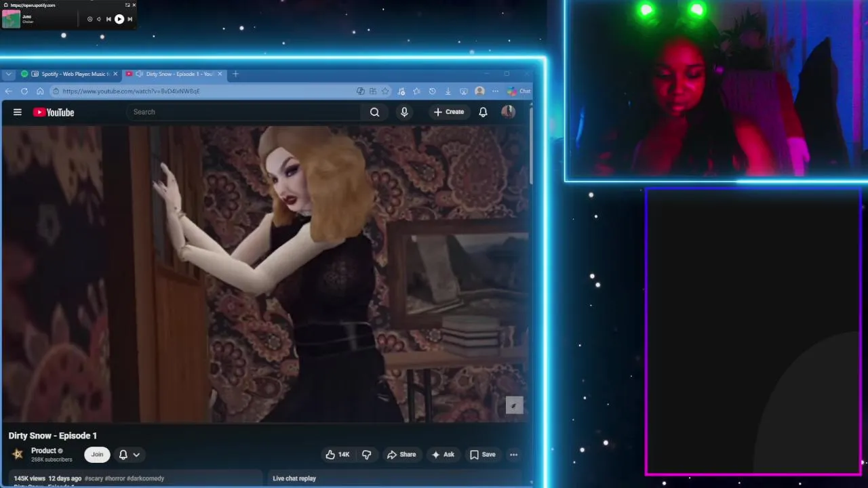Start voice search with microphone icon
The image size is (868, 488).
pos(404,112)
